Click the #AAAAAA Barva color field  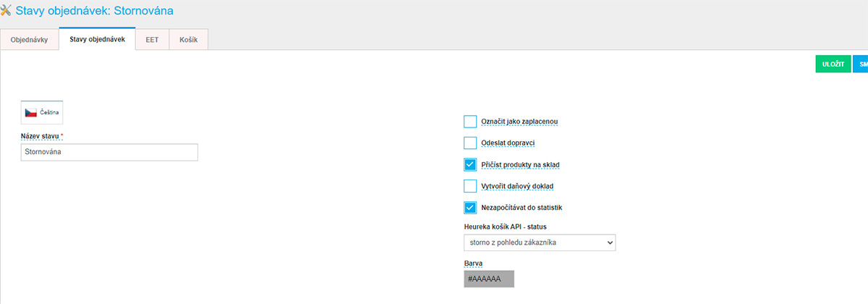pos(489,279)
